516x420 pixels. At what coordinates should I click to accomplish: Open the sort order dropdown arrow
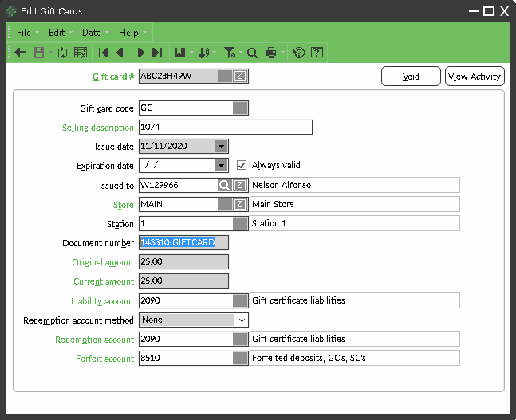pyautogui.click(x=215, y=53)
